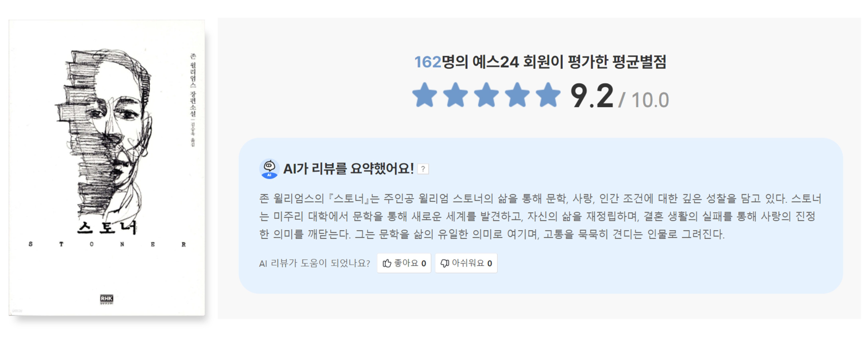The width and height of the screenshot is (868, 337).
Task: Click the thumbs-up icon
Action: [x=387, y=263]
